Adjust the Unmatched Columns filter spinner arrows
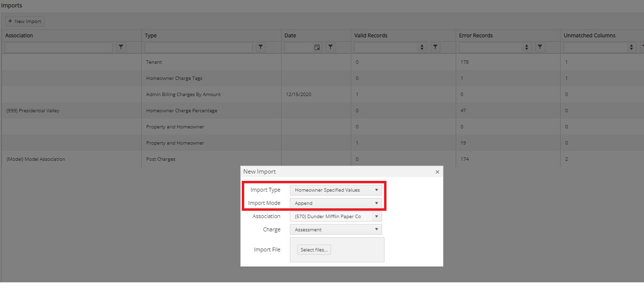 (631, 47)
